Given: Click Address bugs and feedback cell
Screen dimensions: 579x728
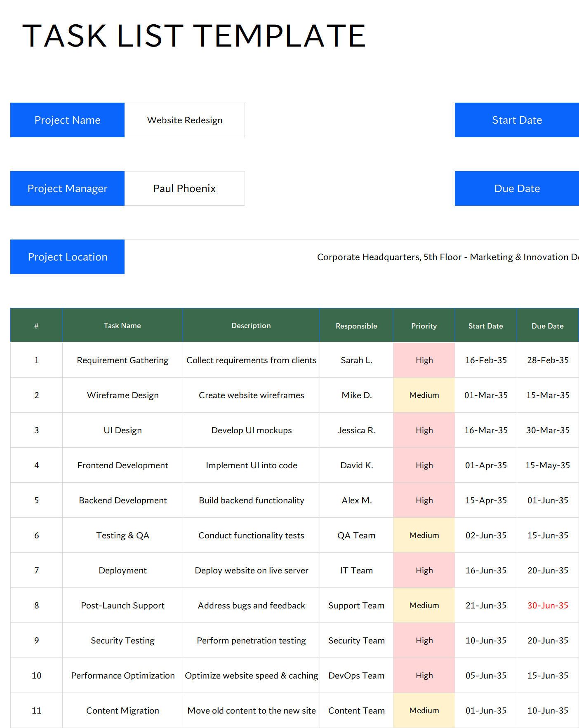Looking at the screenshot, I should point(251,606).
